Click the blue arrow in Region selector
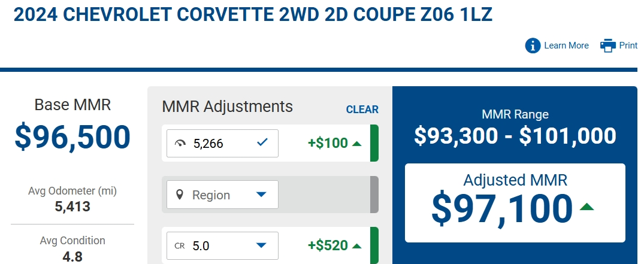 tap(262, 195)
